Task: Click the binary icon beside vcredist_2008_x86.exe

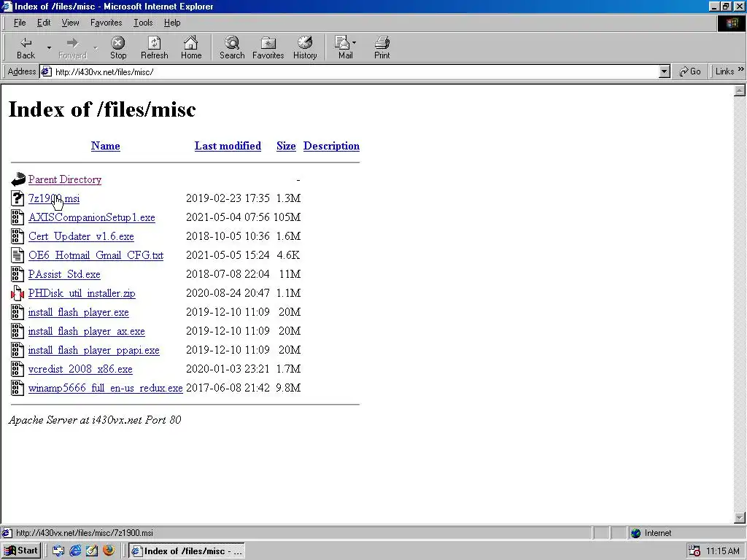Action: (x=18, y=369)
